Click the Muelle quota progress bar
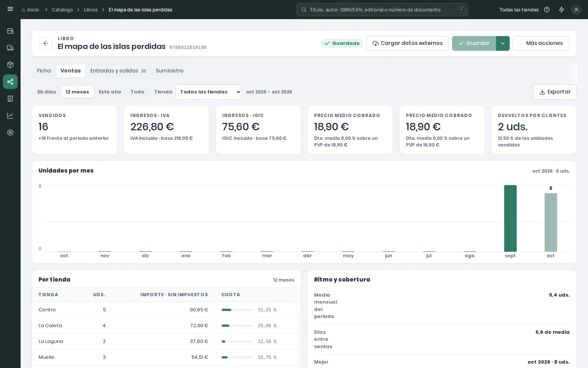Image resolution: width=588 pixels, height=368 pixels. [x=237, y=357]
